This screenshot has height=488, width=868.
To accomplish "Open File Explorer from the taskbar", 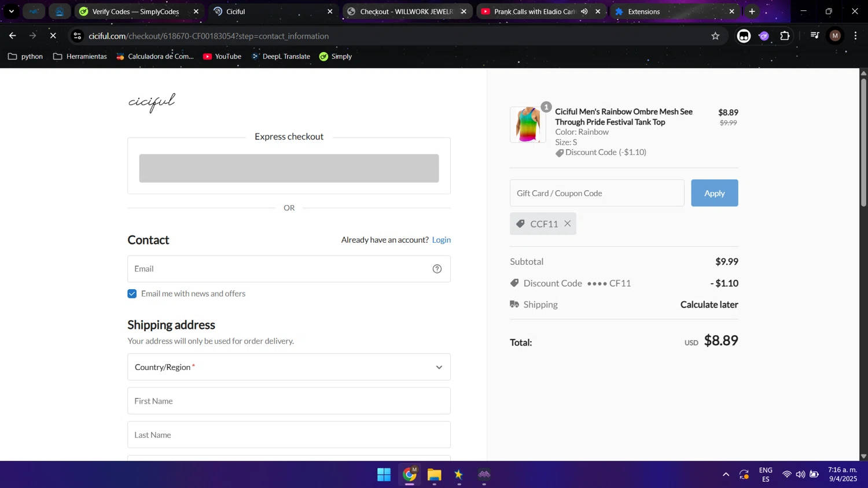I will 435,475.
